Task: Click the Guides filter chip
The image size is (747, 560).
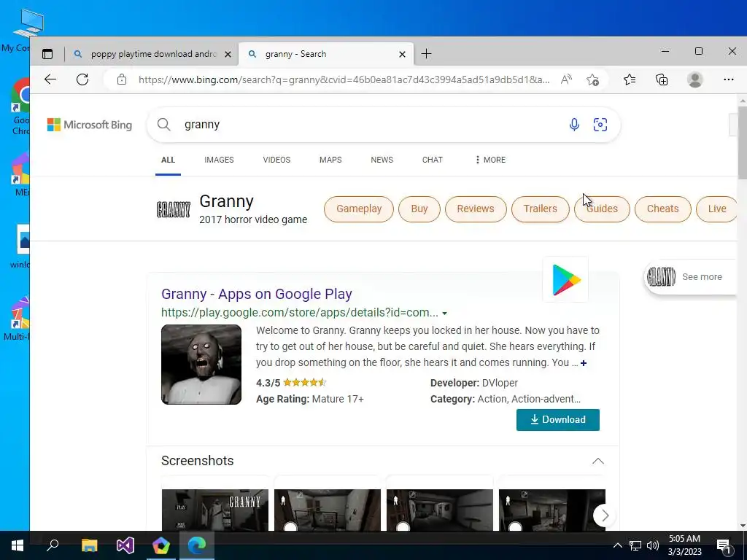Action: [x=602, y=209]
